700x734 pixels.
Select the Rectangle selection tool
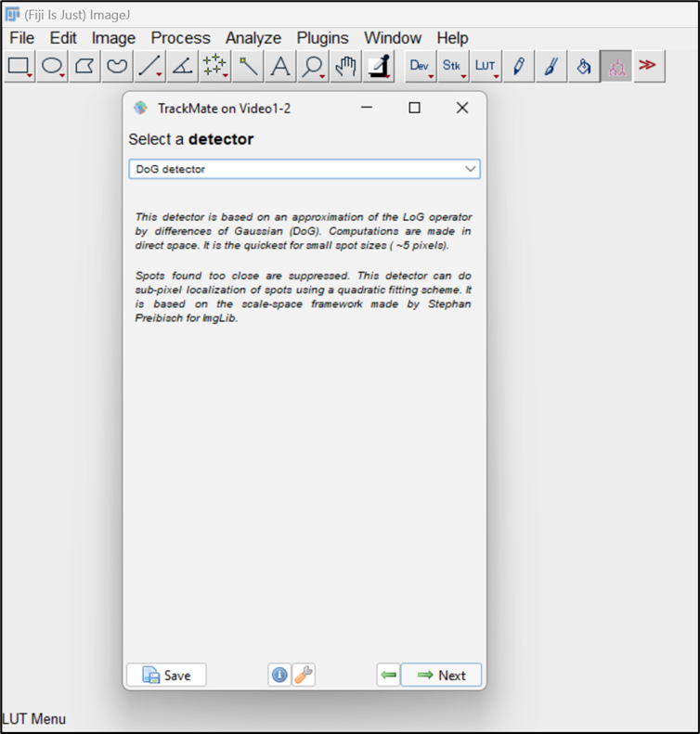pyautogui.click(x=19, y=66)
